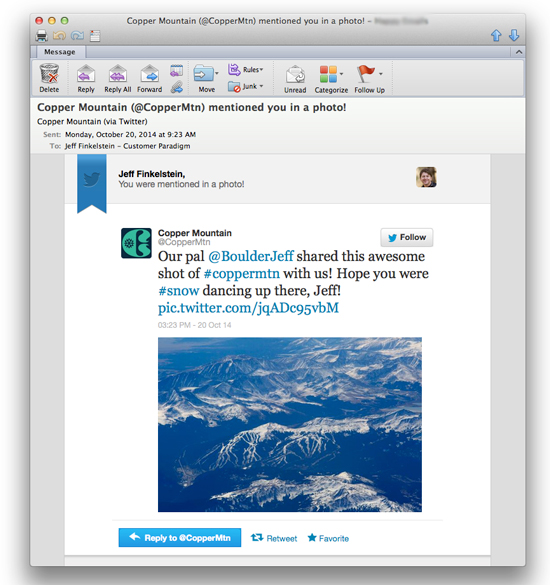Click the Favorite star link
Image resolution: width=550 pixels, height=585 pixels.
coord(328,538)
